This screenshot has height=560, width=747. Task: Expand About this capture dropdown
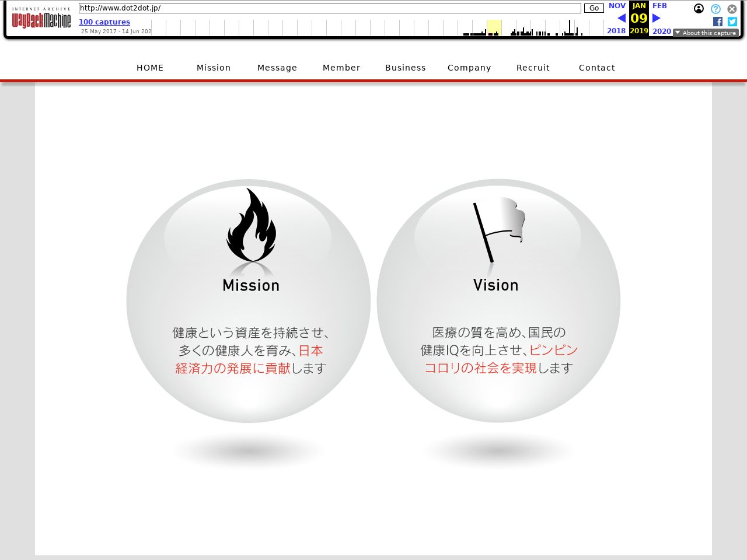(x=706, y=33)
